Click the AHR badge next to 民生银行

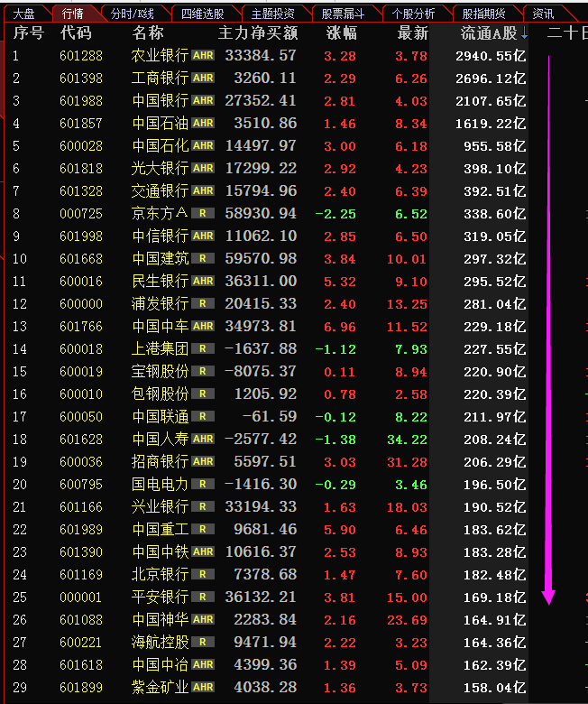click(203, 281)
